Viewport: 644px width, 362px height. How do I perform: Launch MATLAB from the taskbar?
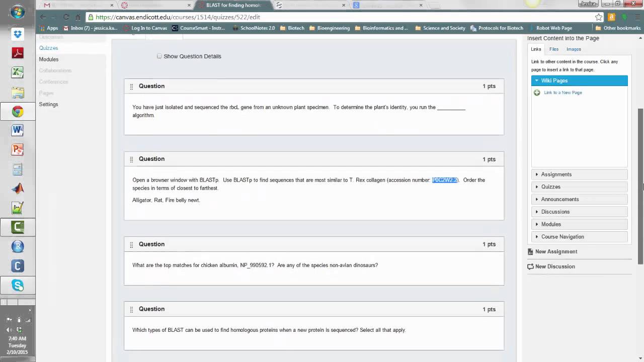[x=18, y=189]
